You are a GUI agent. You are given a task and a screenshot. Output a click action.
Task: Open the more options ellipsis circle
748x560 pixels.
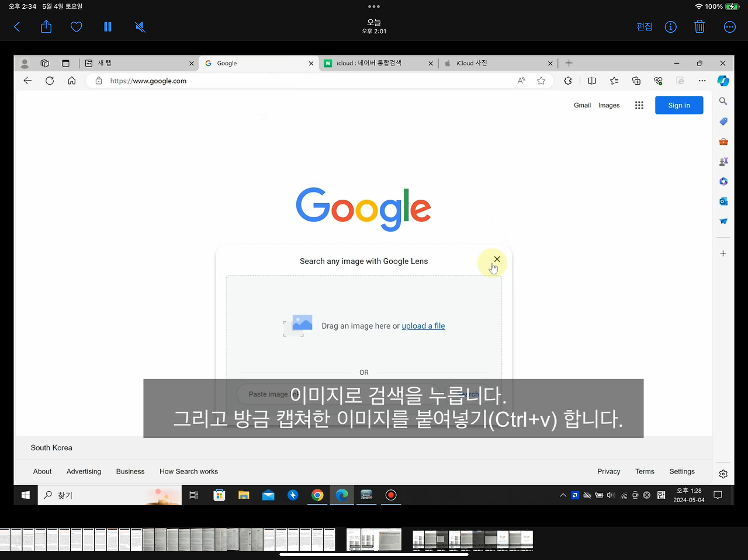coord(730,27)
